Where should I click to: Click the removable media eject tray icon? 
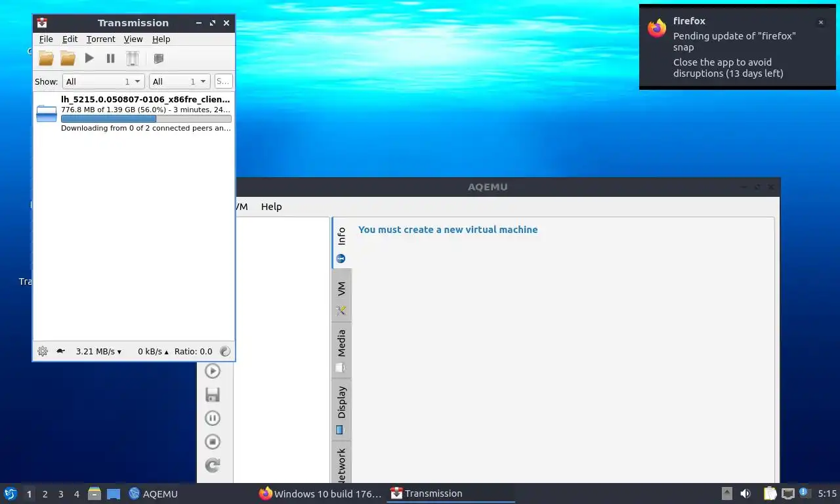pyautogui.click(x=727, y=493)
